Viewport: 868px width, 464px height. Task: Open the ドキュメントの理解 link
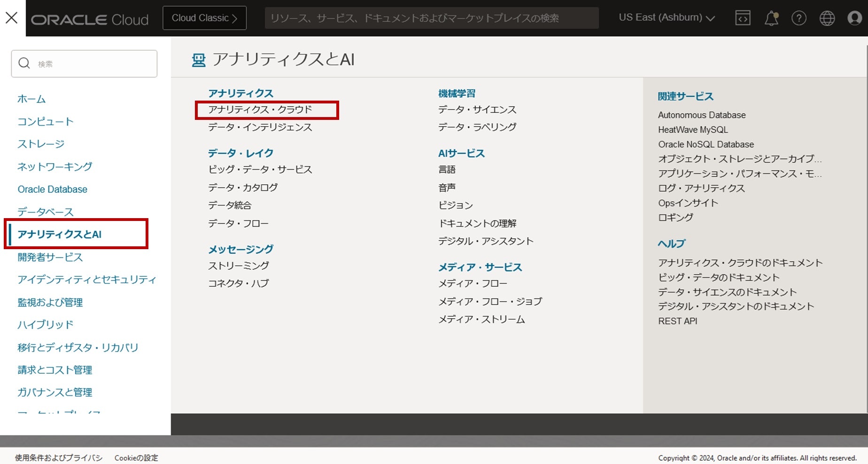[x=477, y=223]
